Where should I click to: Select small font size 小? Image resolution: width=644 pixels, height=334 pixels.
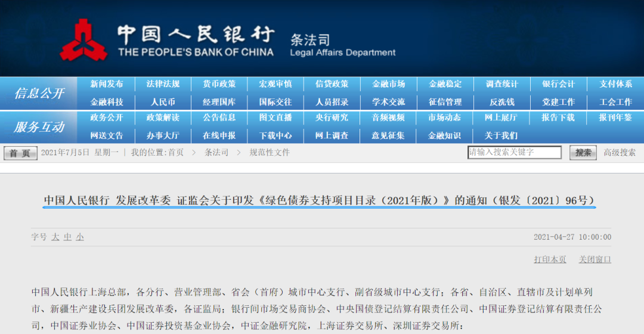80,237
